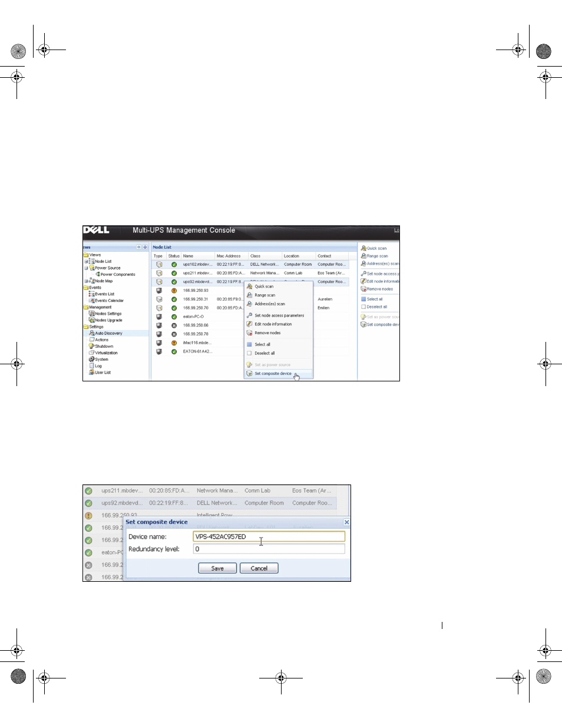Choose Set composite device in context menu

(x=278, y=374)
